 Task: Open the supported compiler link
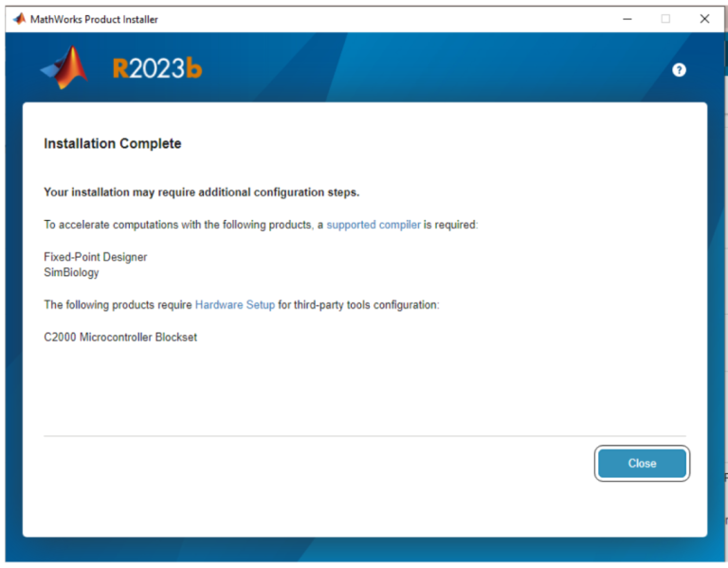[x=373, y=225]
